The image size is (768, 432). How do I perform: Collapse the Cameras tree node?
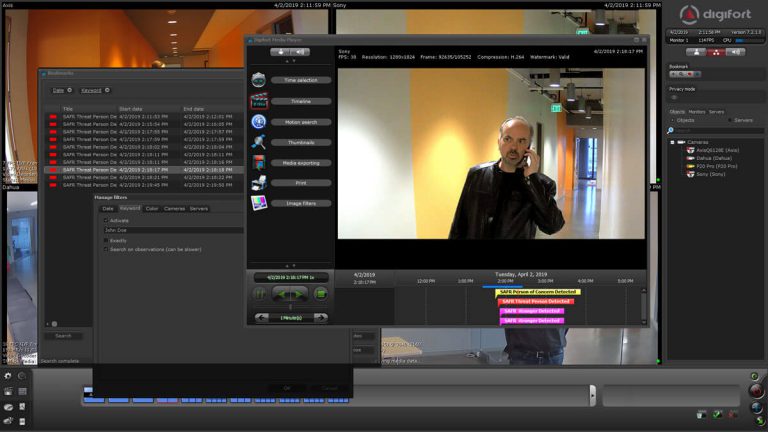(672, 143)
